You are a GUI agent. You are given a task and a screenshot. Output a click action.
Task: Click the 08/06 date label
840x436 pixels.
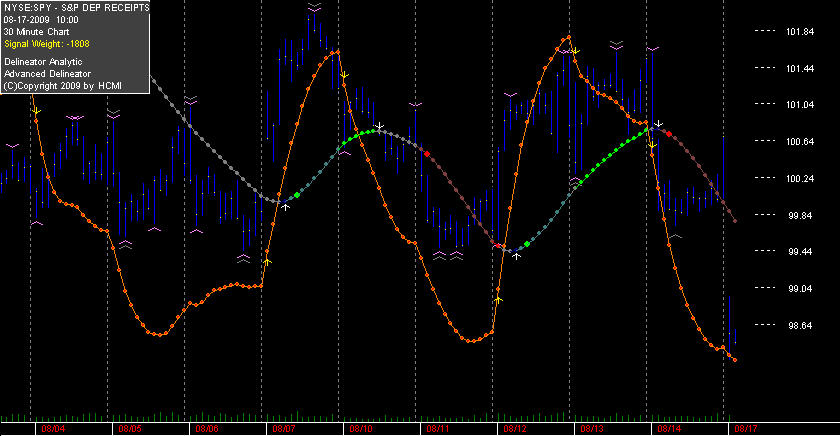tap(207, 429)
